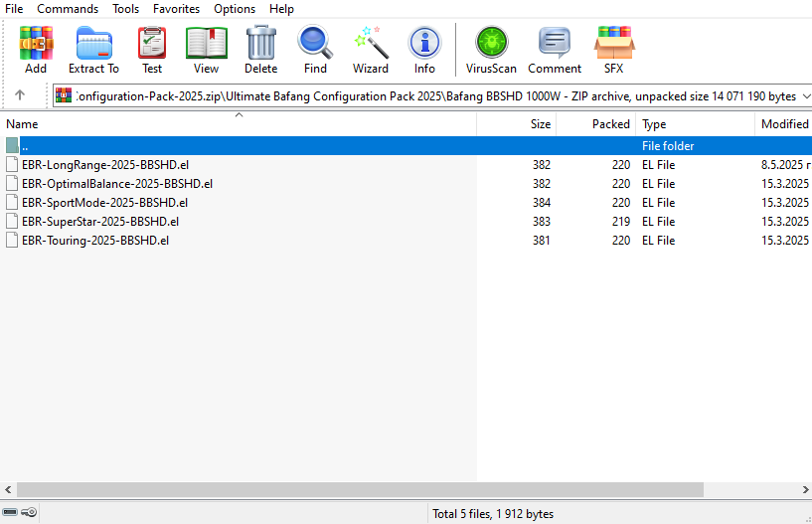Show archive Info

coord(424,43)
